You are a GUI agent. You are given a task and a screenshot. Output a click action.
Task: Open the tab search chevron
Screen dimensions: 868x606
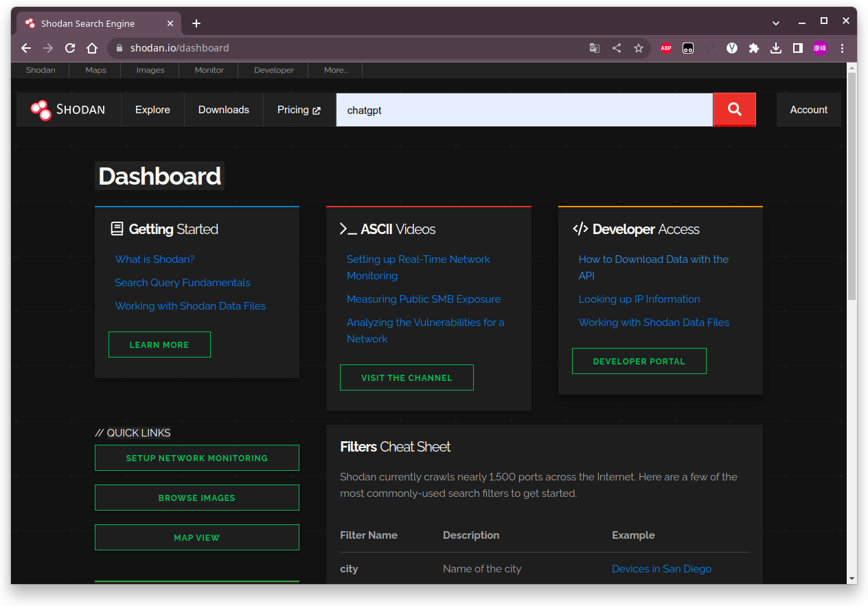click(x=776, y=23)
